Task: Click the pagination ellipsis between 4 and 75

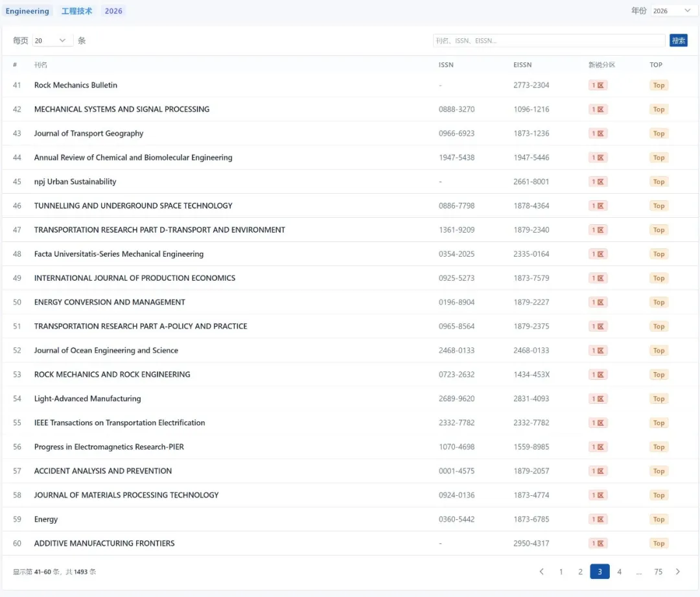Action: 639,572
